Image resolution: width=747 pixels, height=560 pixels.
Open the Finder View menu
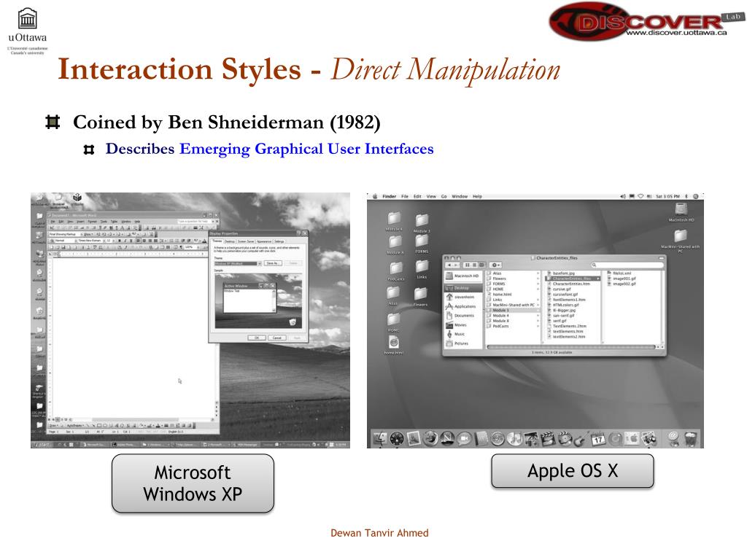tap(431, 196)
